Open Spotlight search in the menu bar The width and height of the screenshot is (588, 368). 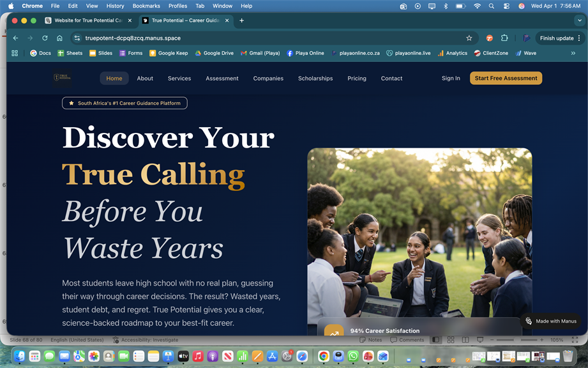(x=491, y=6)
